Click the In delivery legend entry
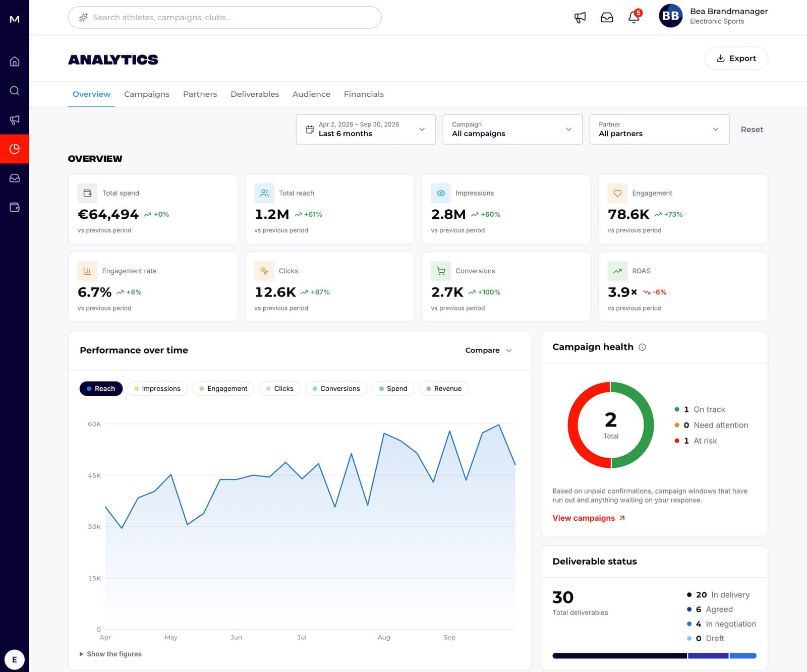The image size is (807, 672). 718,595
